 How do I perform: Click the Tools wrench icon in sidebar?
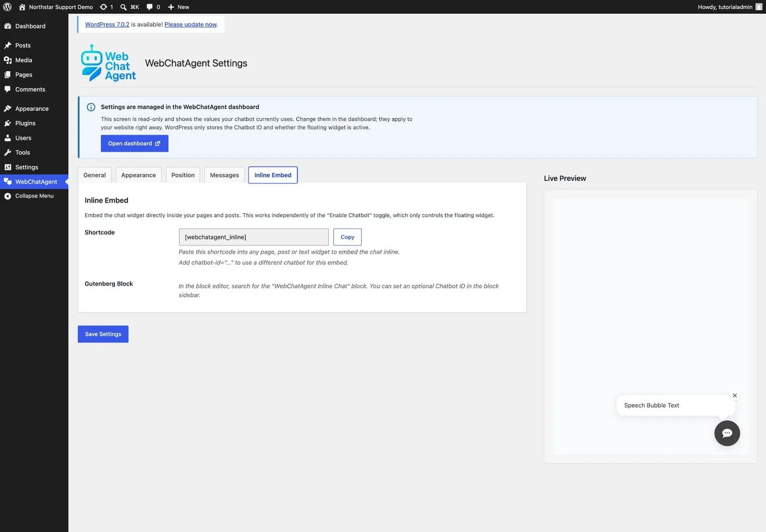[7, 152]
